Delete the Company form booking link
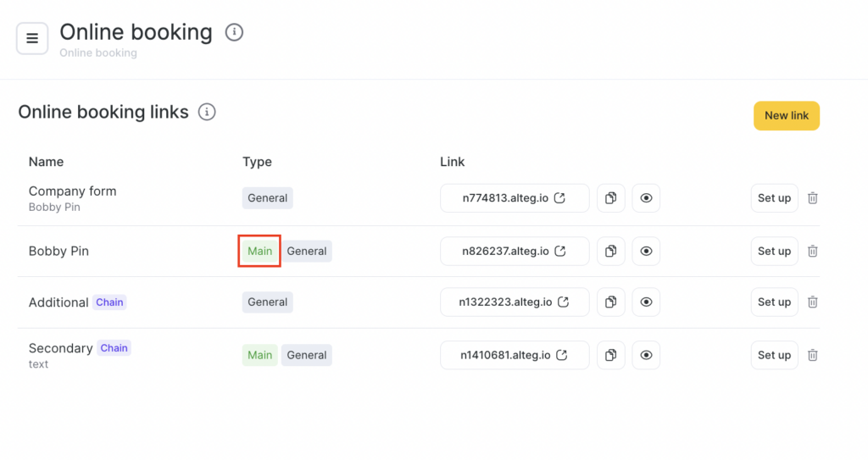Image resolution: width=868 pixels, height=460 pixels. (x=812, y=198)
